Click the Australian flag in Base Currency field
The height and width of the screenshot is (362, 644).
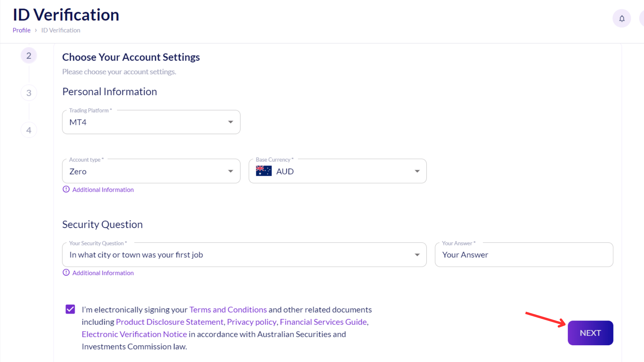click(x=264, y=171)
